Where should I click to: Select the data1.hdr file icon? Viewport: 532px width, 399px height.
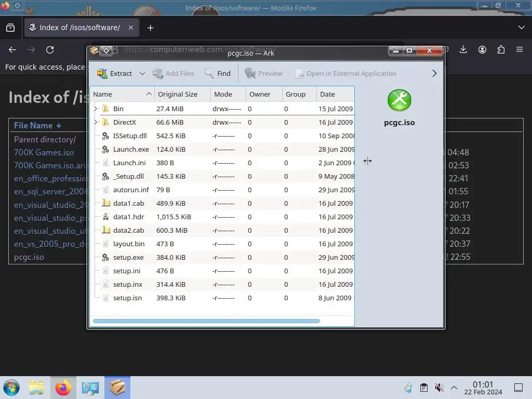pos(105,217)
